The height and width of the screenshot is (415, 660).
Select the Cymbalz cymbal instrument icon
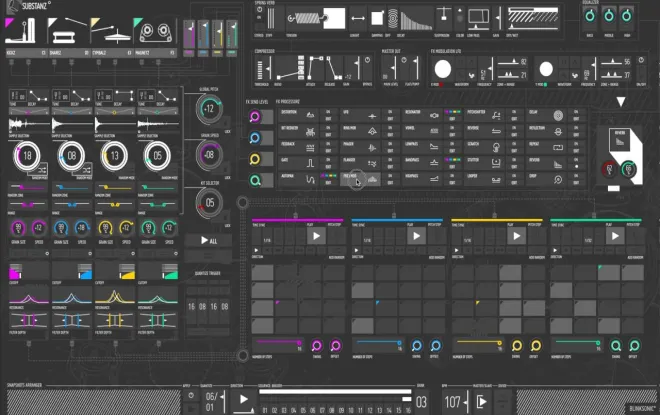coord(110,32)
